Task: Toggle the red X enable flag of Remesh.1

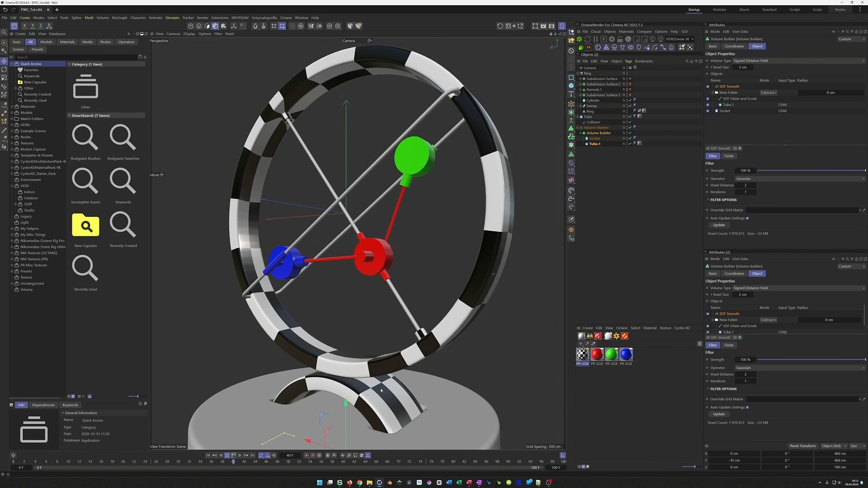Action: (630, 90)
